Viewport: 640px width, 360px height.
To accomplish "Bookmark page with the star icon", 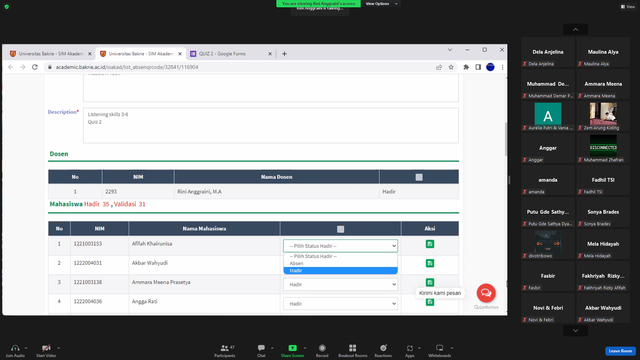I will click(451, 67).
